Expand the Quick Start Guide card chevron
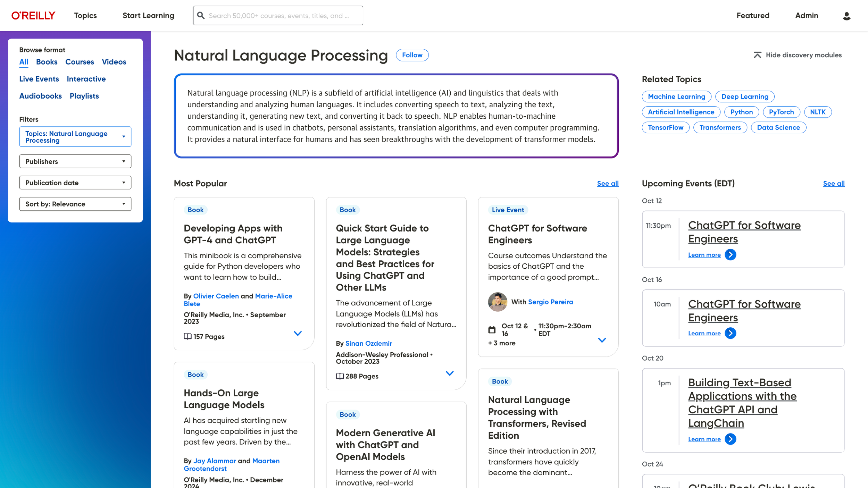 coord(449,373)
